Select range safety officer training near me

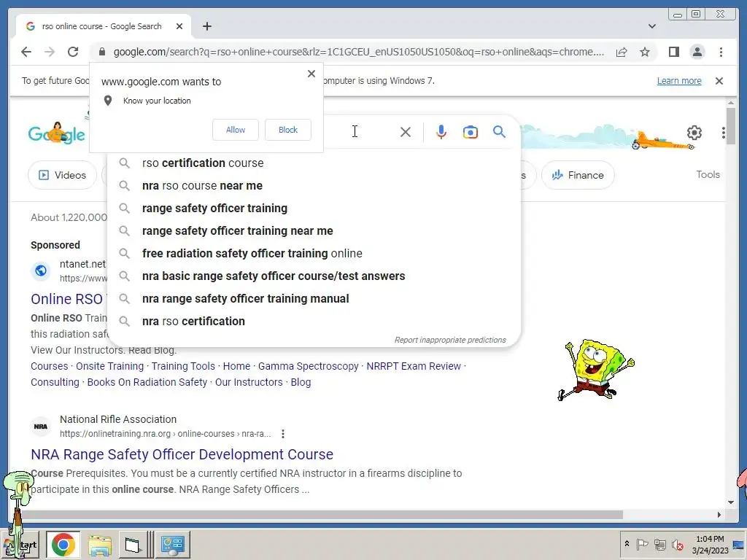(x=314, y=231)
